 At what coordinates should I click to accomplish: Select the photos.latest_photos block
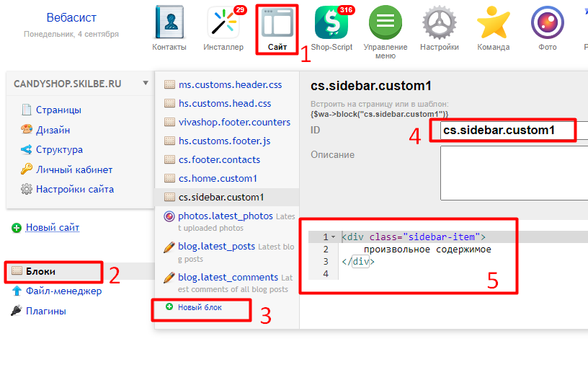pyautogui.click(x=226, y=216)
